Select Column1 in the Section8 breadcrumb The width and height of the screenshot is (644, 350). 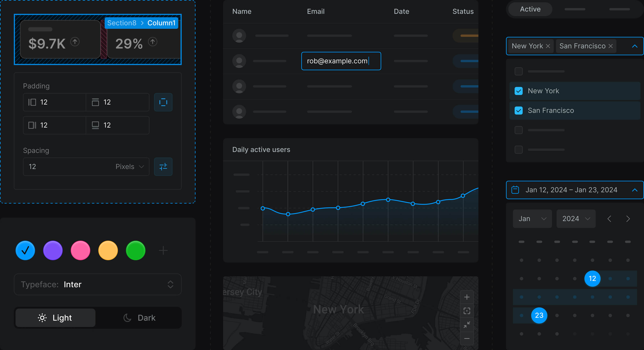[161, 23]
